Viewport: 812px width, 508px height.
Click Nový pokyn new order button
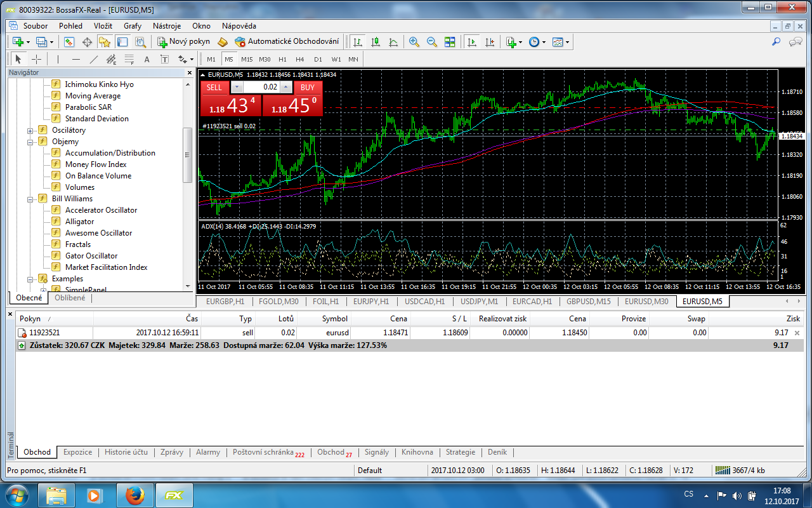coord(183,42)
